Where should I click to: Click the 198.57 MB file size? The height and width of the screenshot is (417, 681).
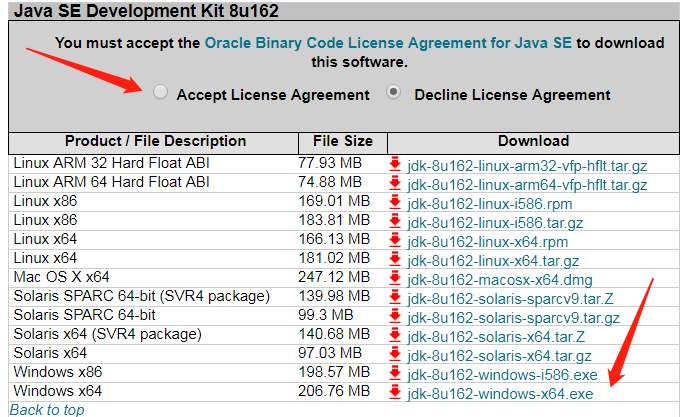pyautogui.click(x=334, y=372)
